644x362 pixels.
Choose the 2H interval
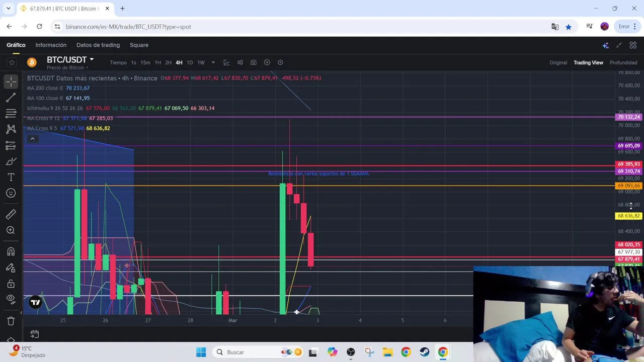(x=168, y=63)
